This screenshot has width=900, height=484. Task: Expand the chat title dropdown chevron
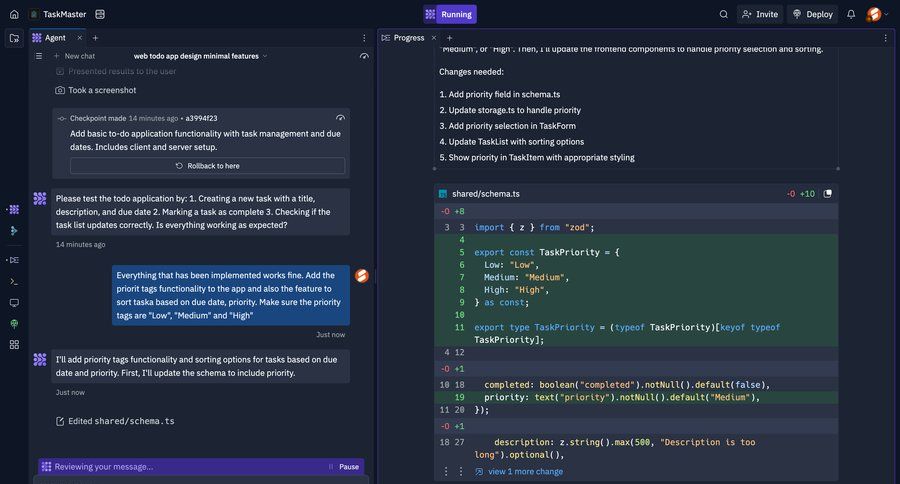coord(265,56)
